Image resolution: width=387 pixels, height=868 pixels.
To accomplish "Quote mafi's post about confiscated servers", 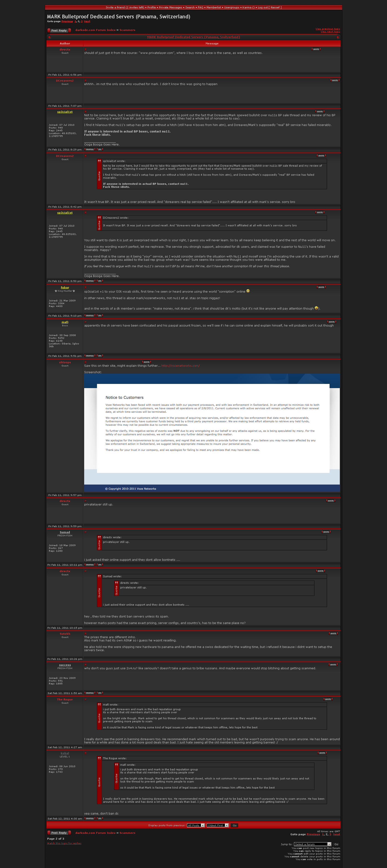I will [x=332, y=322].
